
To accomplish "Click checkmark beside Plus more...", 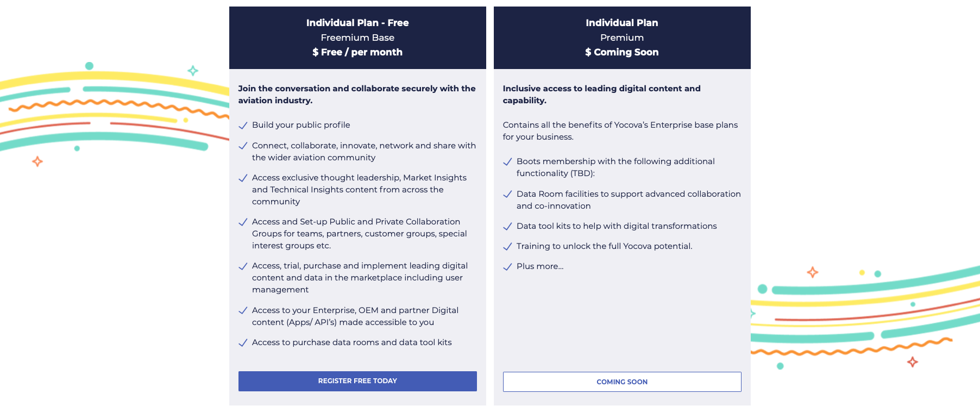I will pos(507,267).
